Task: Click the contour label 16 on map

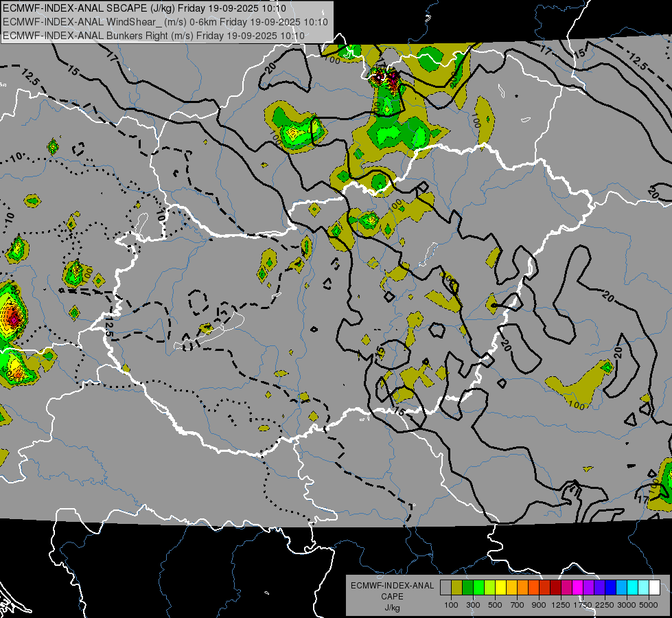Action: click(x=399, y=411)
